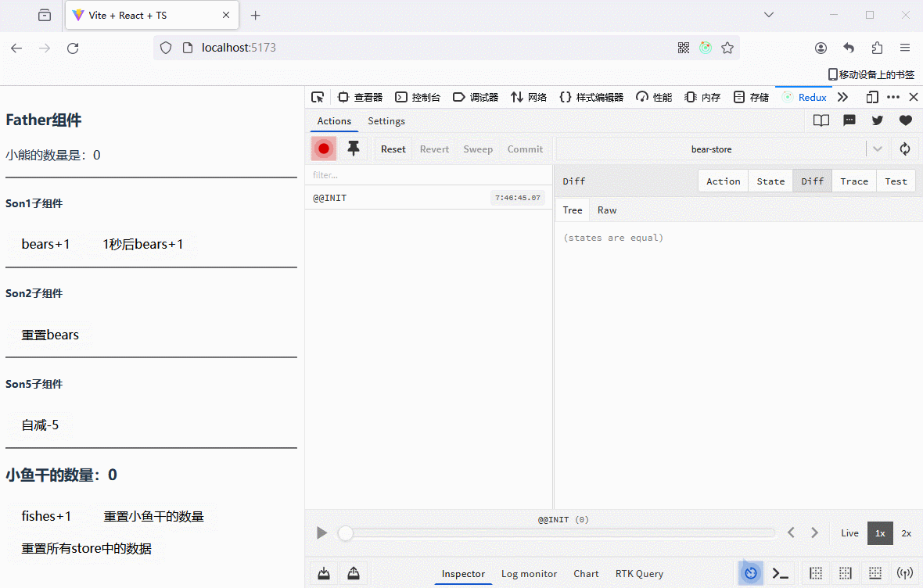Click the refresh icon beside bear-store

[905, 149]
